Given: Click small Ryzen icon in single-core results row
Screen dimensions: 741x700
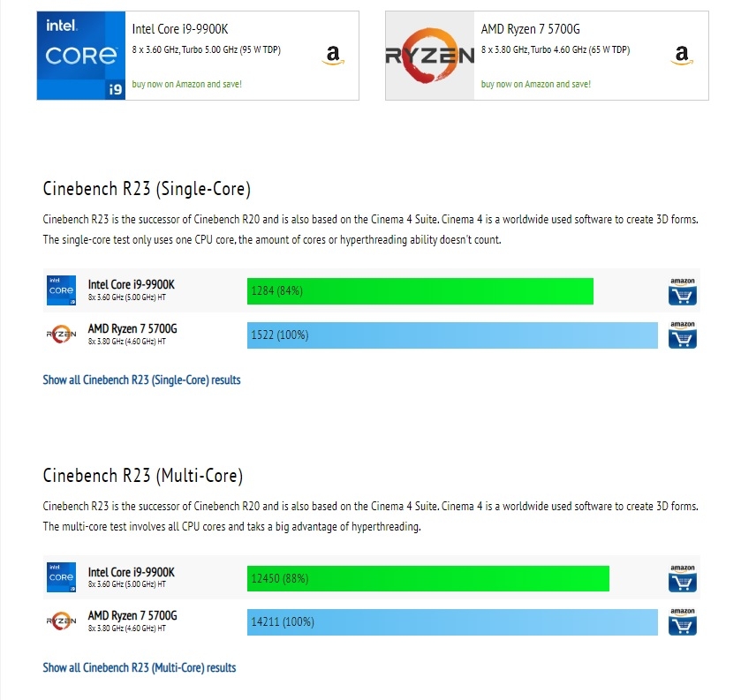Looking at the screenshot, I should pyautogui.click(x=61, y=335).
